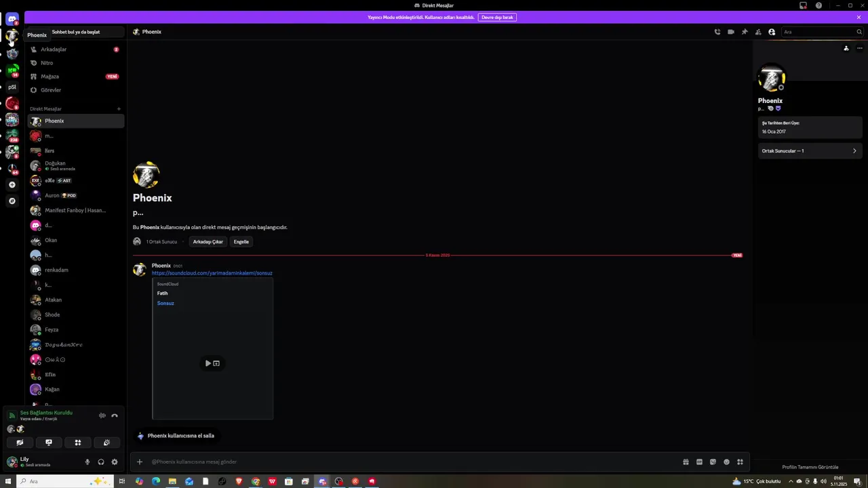
Task: Open pinned messages in the header
Action: pos(745,32)
